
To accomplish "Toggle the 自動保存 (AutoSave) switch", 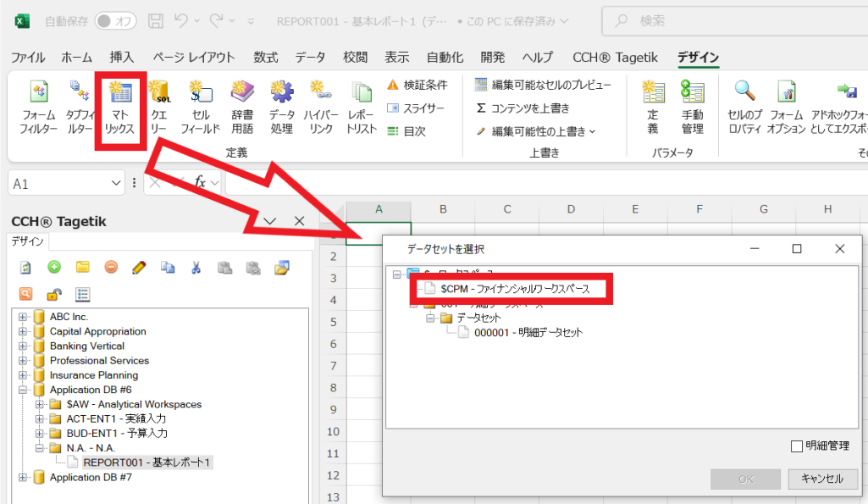I will pos(115,20).
